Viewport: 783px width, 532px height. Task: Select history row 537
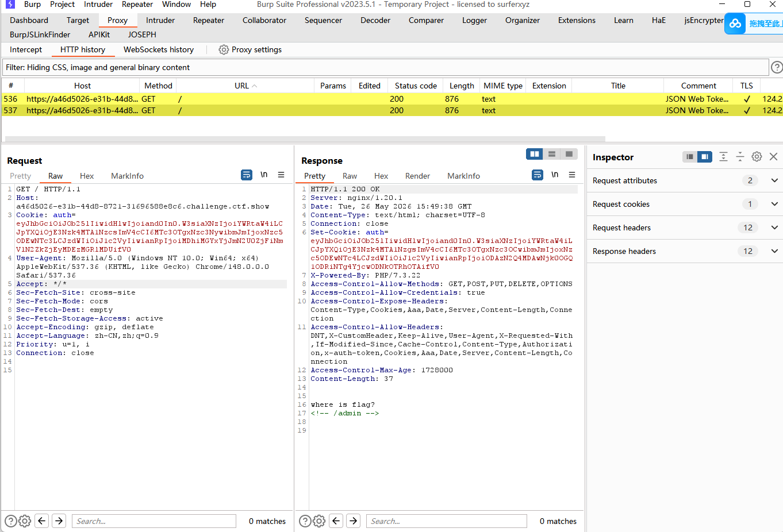391,110
